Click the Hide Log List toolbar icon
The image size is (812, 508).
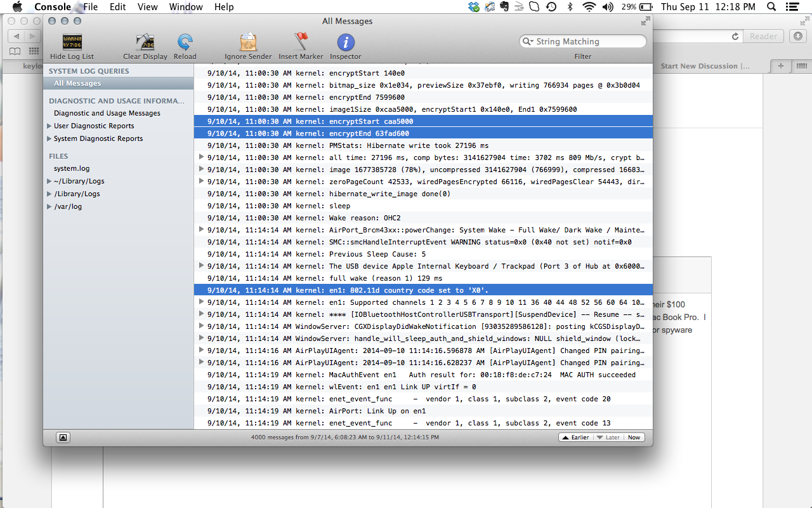(72, 43)
